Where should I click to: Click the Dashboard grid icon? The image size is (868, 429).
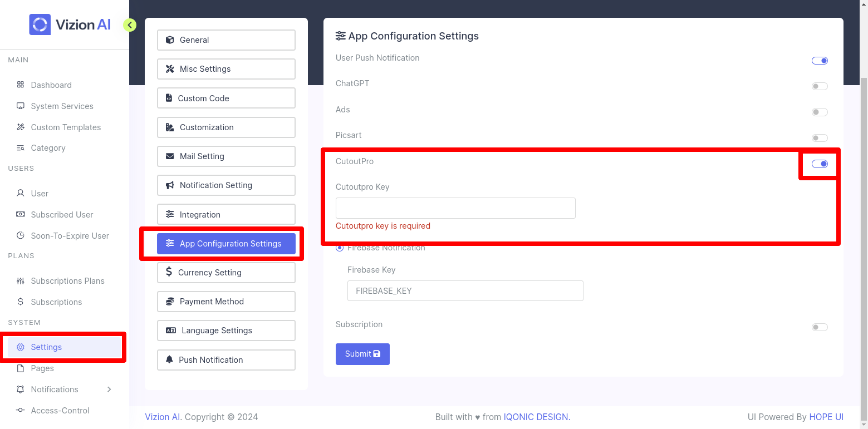click(21, 85)
